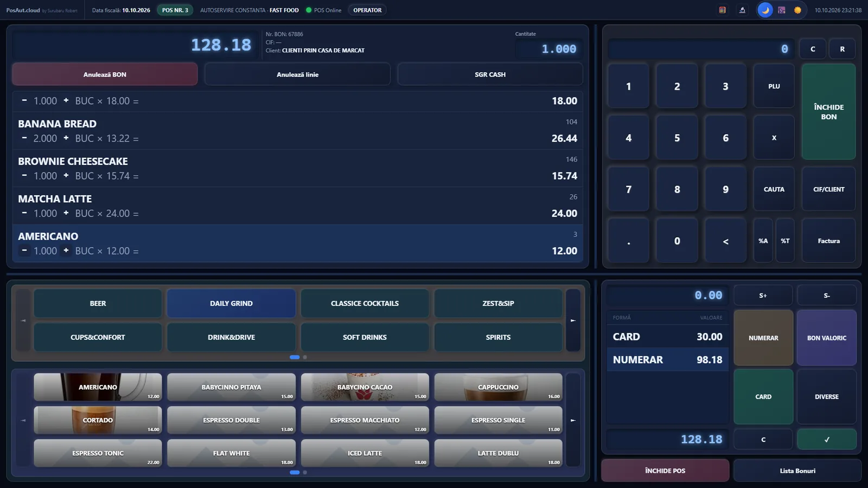
Task: Select the NUMERAR 98.18 payment row
Action: 667,359
